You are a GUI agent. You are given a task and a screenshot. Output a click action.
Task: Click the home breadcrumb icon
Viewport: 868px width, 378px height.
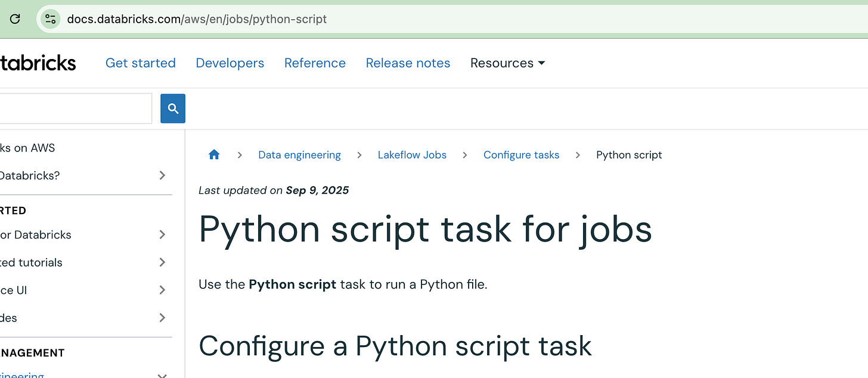coord(214,155)
